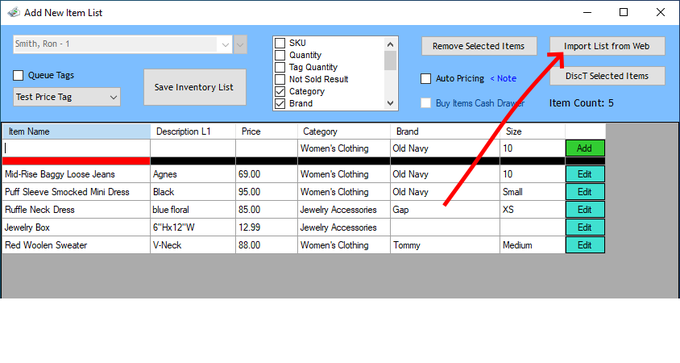Open the blue Note link
The width and height of the screenshot is (680, 363).
pyautogui.click(x=503, y=78)
